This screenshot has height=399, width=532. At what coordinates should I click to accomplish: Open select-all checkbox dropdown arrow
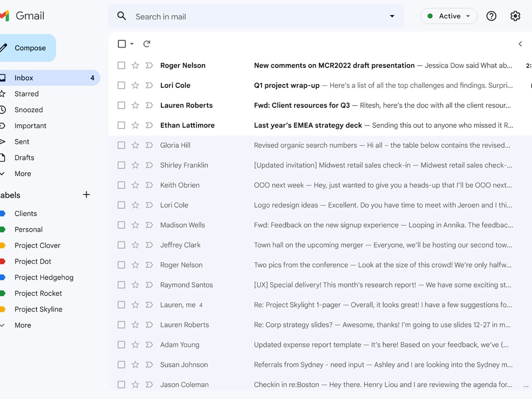click(x=132, y=44)
